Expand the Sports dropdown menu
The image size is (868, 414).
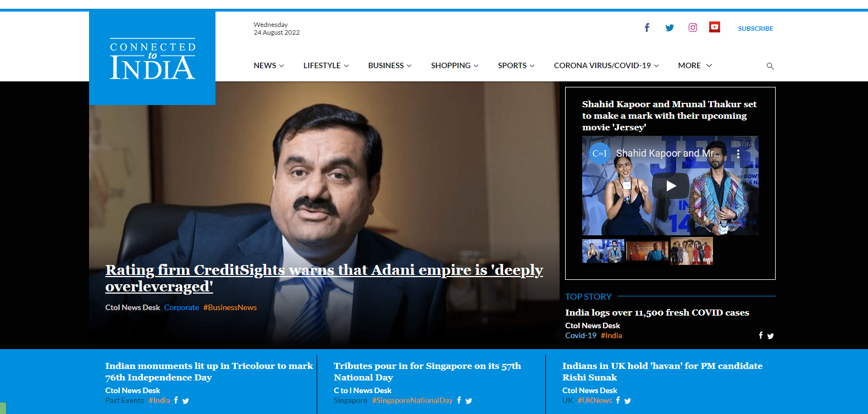[516, 65]
